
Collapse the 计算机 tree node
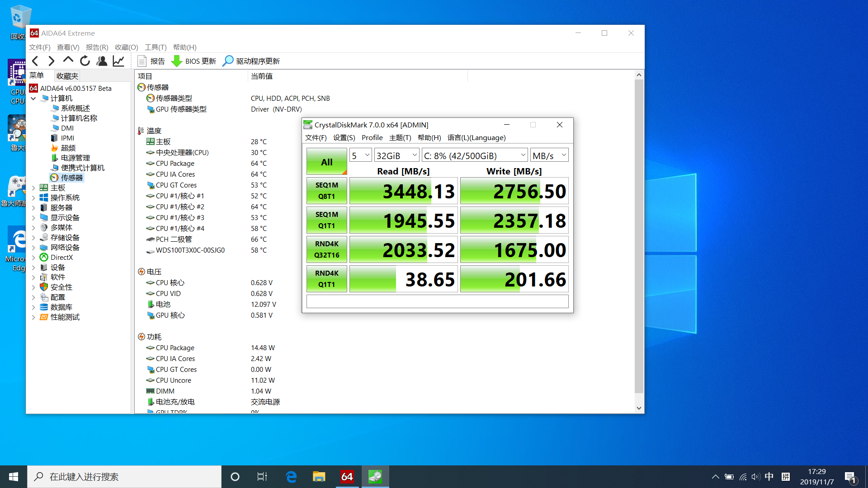coord(33,99)
